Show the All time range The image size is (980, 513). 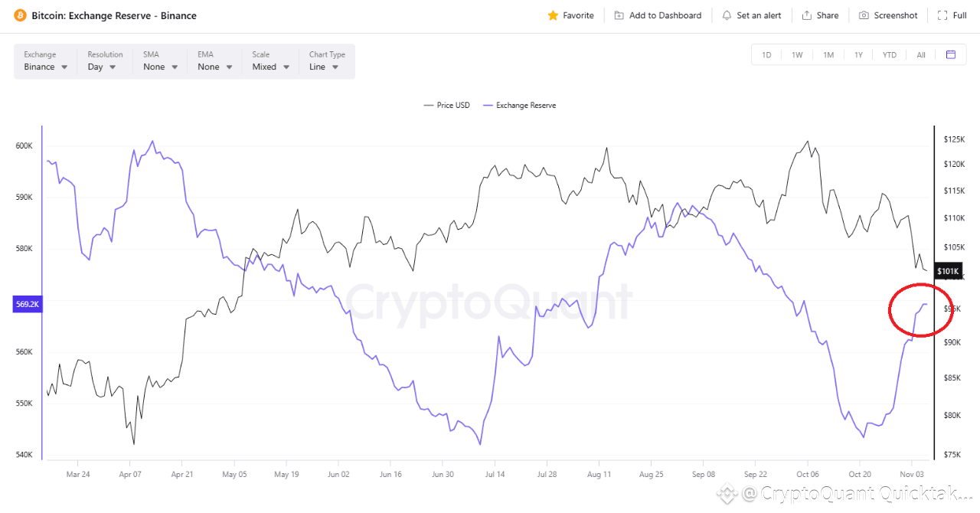pyautogui.click(x=921, y=54)
